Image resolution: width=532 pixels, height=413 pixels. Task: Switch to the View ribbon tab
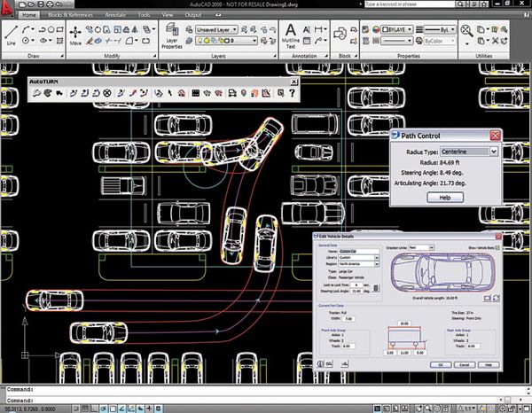pyautogui.click(x=168, y=15)
